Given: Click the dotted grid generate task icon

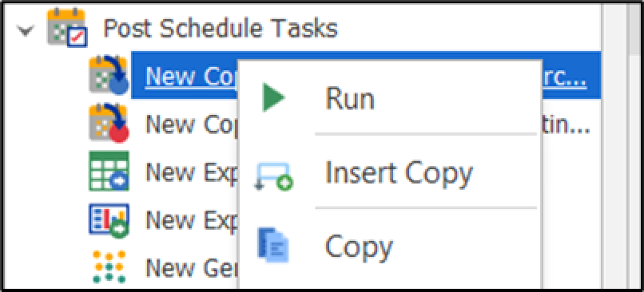Looking at the screenshot, I should [109, 267].
